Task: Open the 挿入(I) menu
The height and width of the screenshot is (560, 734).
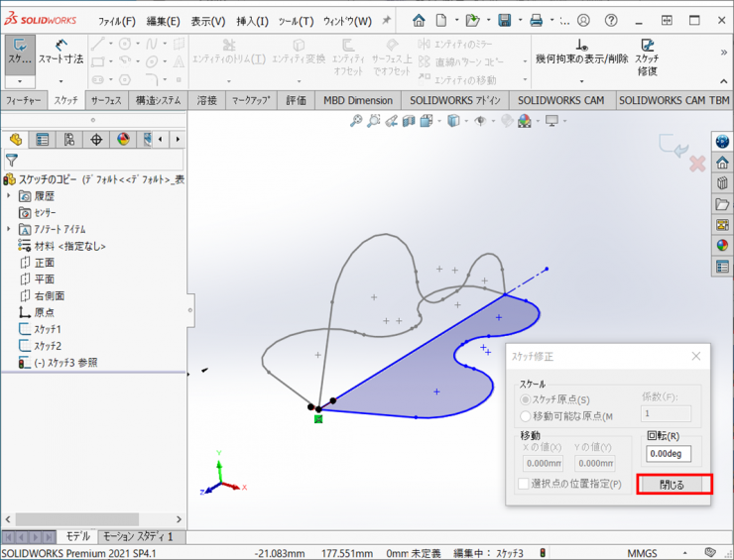Action: pos(252,21)
